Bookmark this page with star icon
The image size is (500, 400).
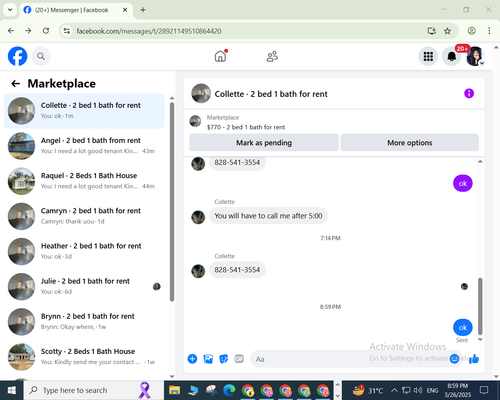tap(447, 31)
